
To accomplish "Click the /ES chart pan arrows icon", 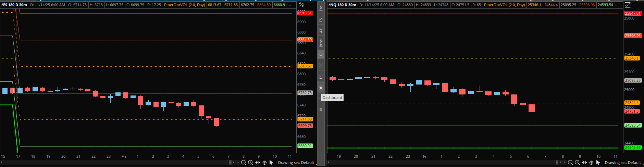I will pos(258,163).
